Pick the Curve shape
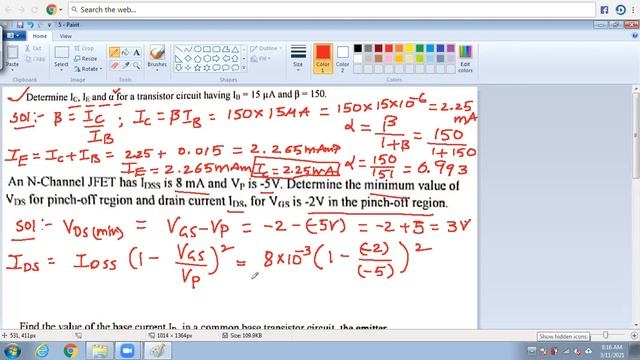This screenshot has height=360, width=640. 188,49
